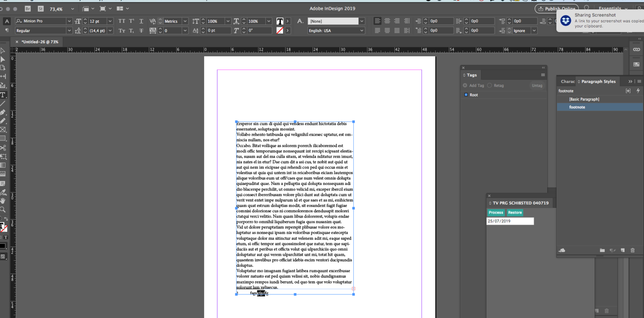
Task: Click the text fill color swatch
Action: 280,21
